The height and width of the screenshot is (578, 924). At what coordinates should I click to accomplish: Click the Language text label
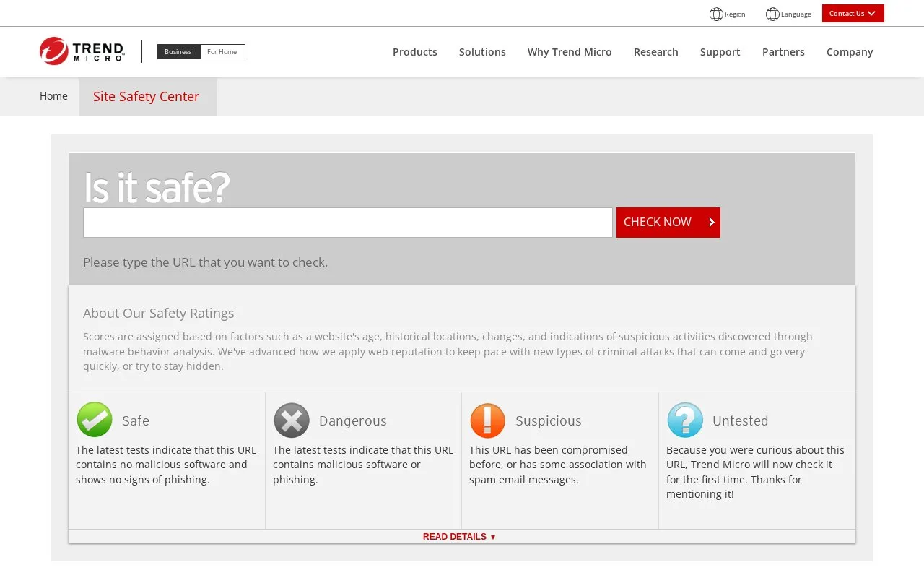click(796, 14)
